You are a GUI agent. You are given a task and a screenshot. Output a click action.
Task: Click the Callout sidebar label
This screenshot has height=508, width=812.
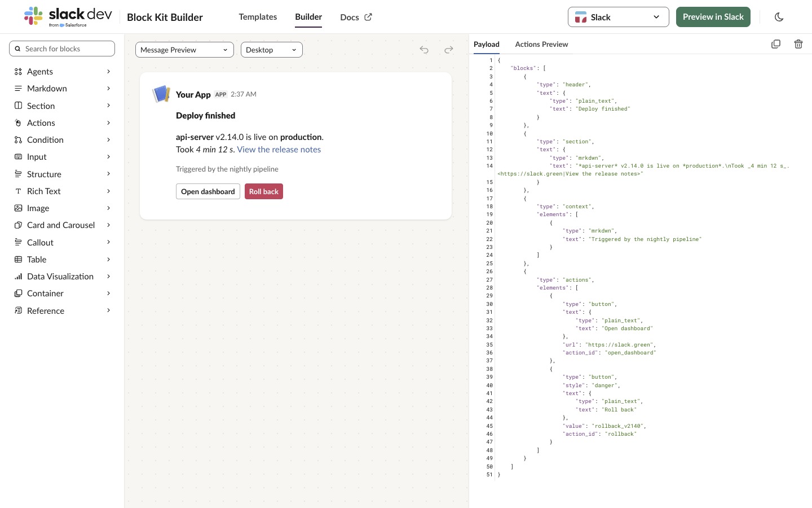click(x=40, y=242)
